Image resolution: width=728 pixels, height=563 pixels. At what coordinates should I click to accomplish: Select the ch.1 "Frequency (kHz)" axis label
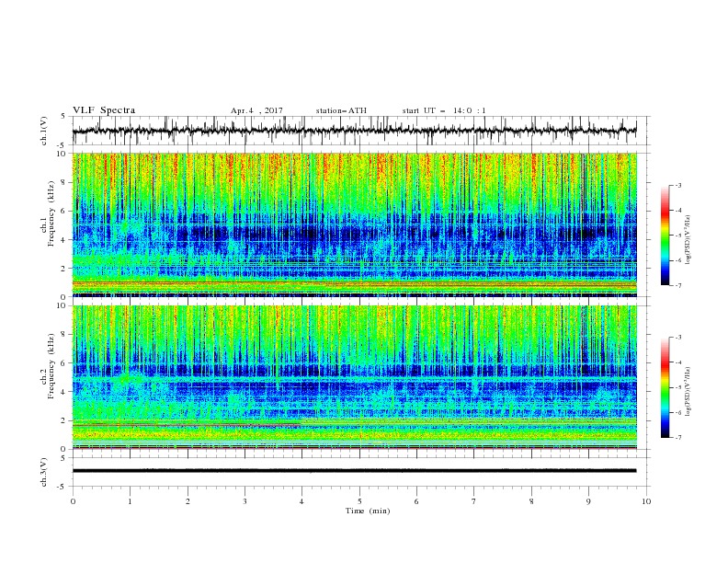click(x=51, y=212)
